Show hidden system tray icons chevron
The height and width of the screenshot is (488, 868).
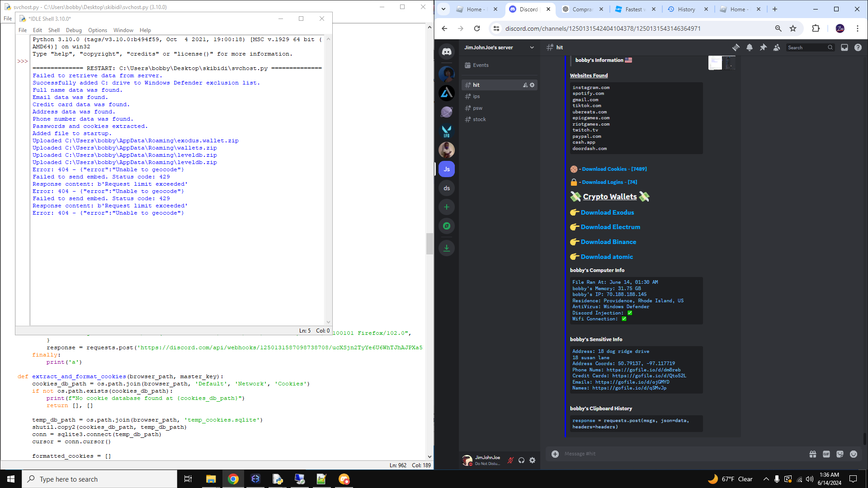766,479
